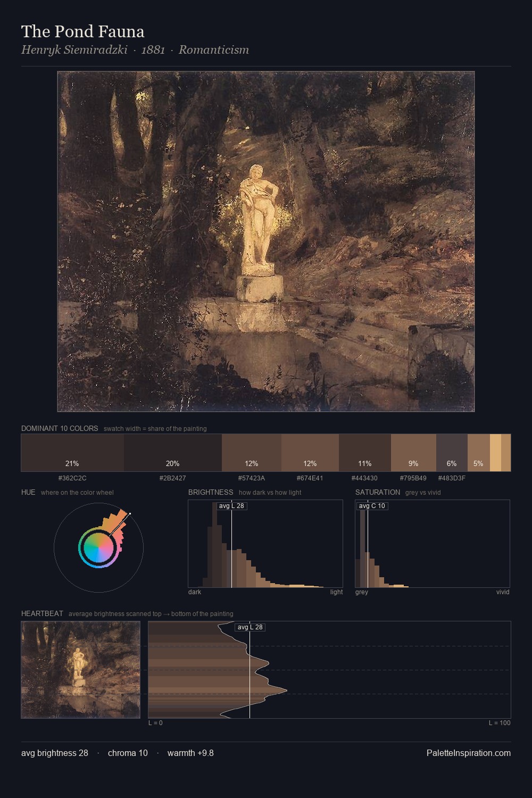Screen dimensions: 532x798
Task: Click the brightness histogram avg L 28 label
Action: pos(231,506)
